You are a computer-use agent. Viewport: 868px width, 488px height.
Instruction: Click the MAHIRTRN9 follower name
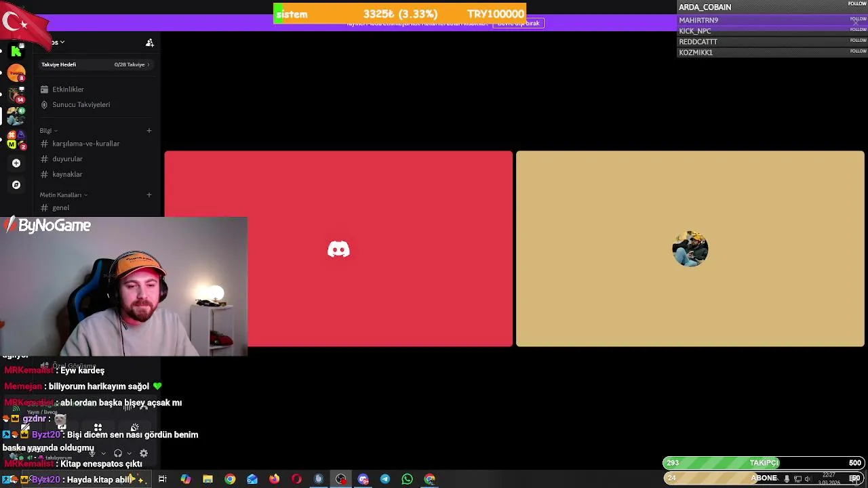[698, 20]
